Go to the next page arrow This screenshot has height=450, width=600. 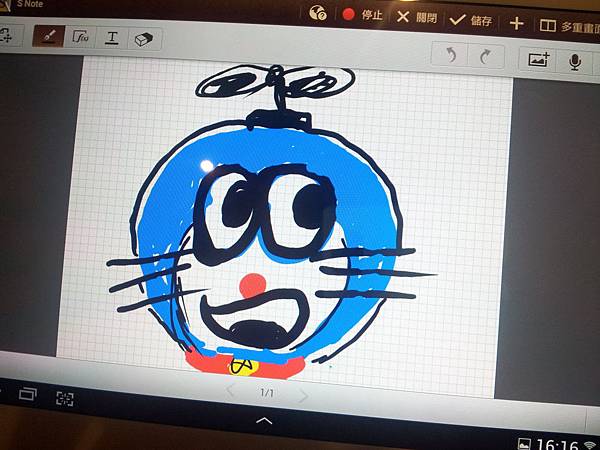coord(302,396)
